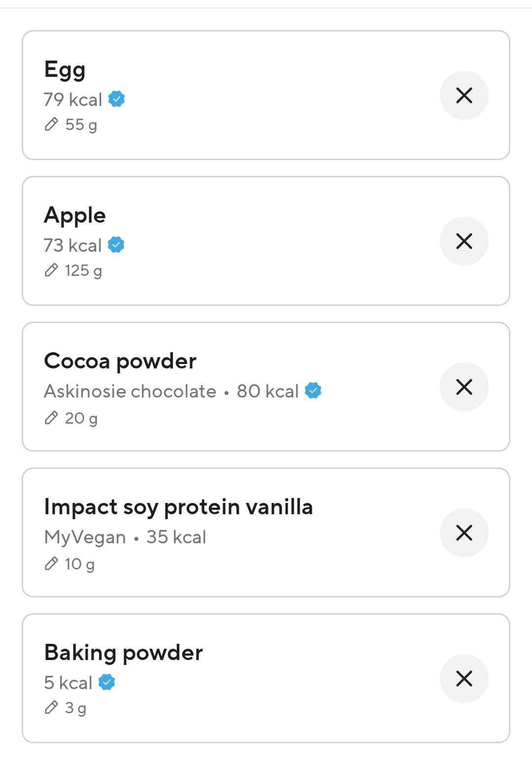Viewport: 532px width, 763px height.
Task: Edit the Egg amount pencil icon
Action: pos(51,125)
